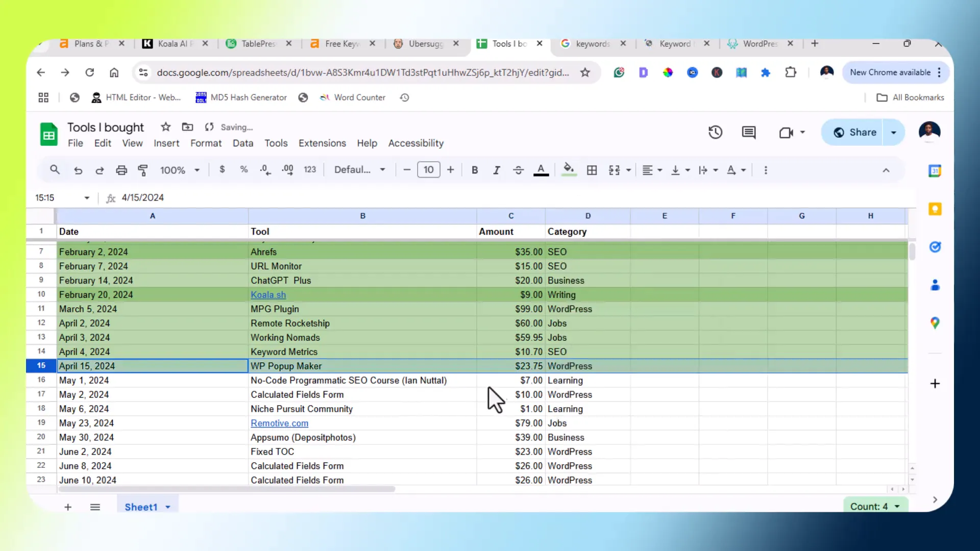
Task: Expand the Share options arrow
Action: [x=894, y=133]
